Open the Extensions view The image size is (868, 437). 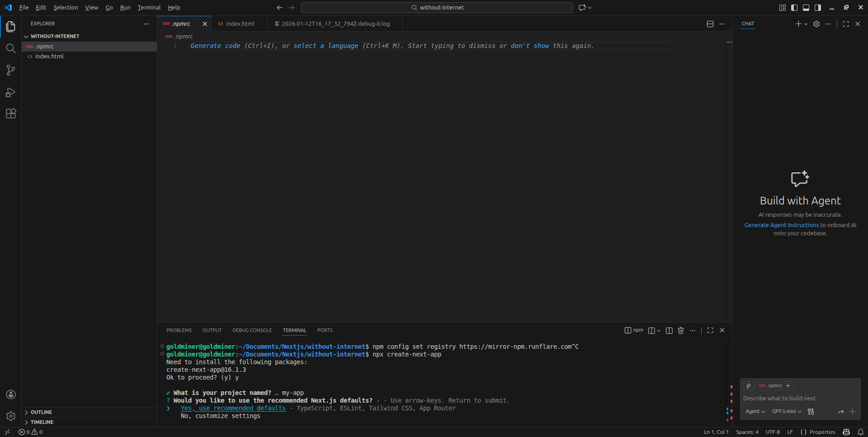point(10,114)
